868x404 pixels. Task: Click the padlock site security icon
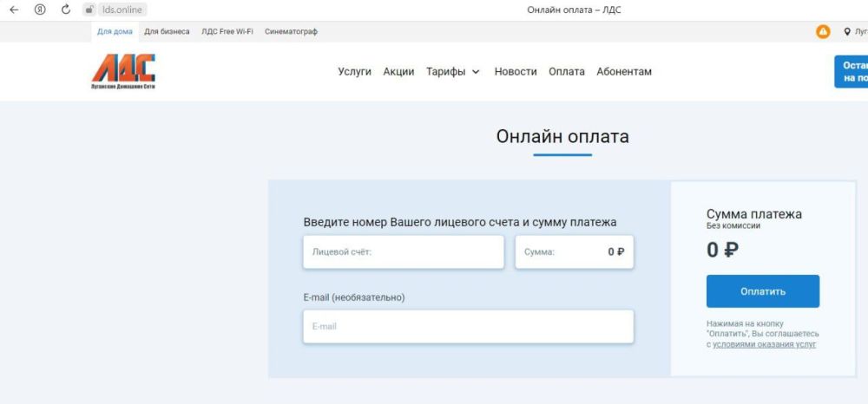pyautogui.click(x=89, y=10)
